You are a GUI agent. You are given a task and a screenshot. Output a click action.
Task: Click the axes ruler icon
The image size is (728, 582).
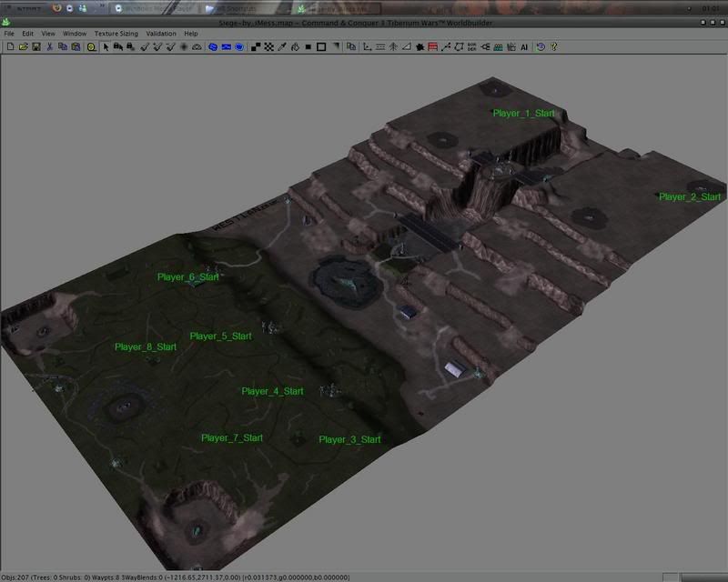pos(368,47)
